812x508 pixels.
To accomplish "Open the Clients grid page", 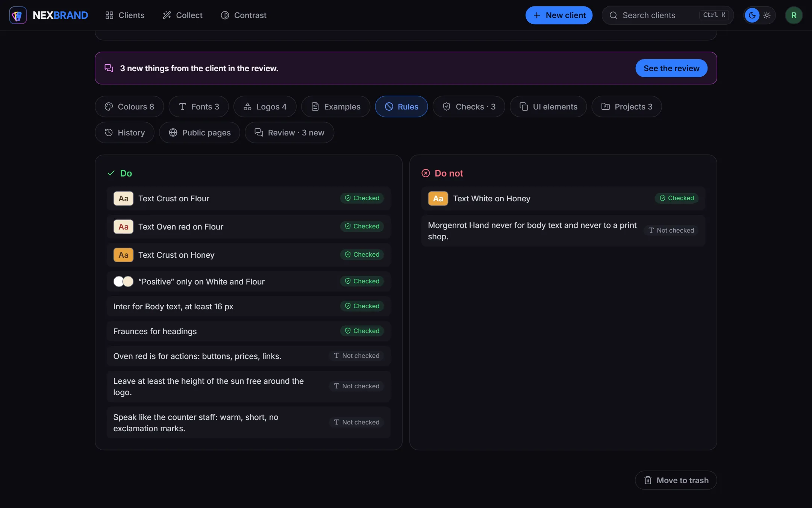I will [x=125, y=15].
